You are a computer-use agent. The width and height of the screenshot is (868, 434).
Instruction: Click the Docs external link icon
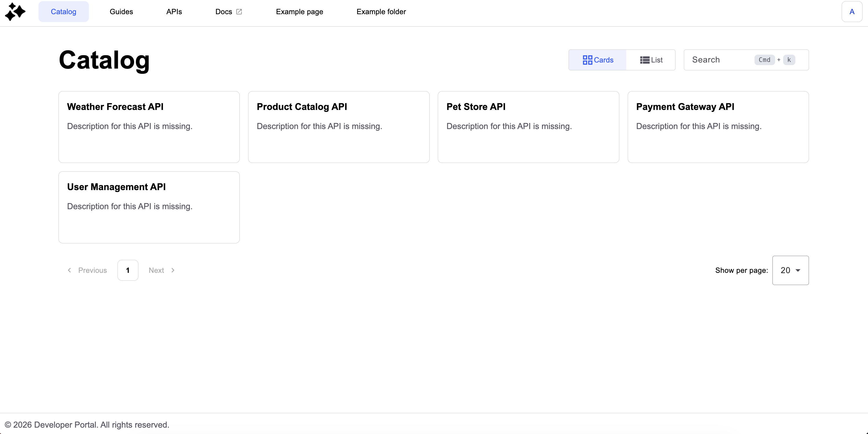(239, 12)
